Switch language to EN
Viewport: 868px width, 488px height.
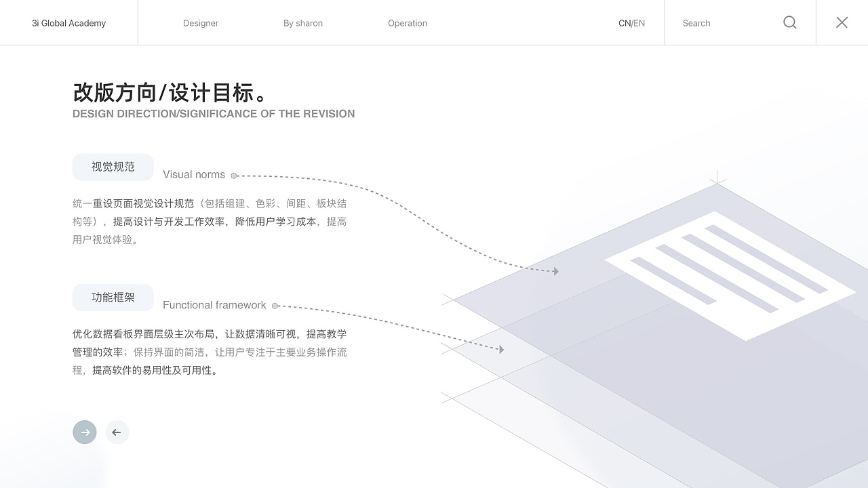639,22
